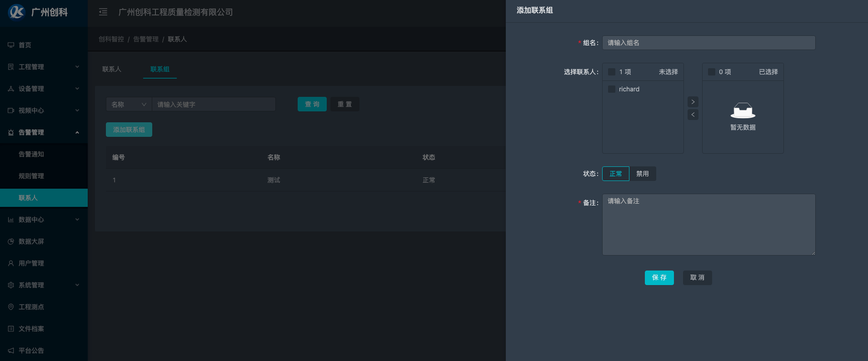Toggle the sidebar collapse hamburger icon
Image resolution: width=868 pixels, height=361 pixels.
pyautogui.click(x=103, y=12)
